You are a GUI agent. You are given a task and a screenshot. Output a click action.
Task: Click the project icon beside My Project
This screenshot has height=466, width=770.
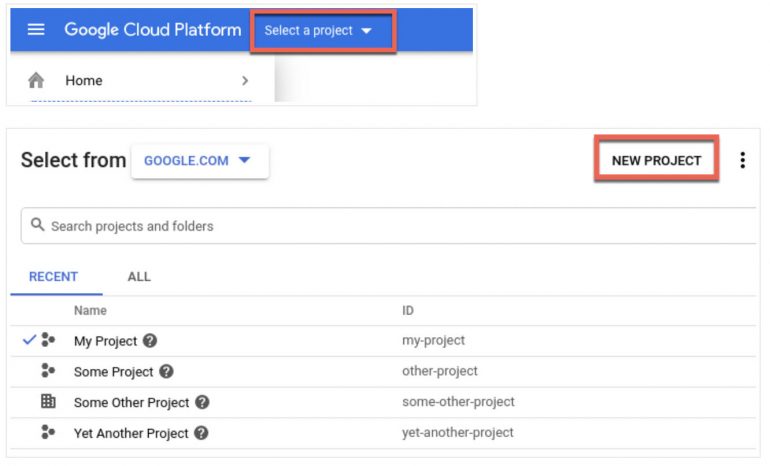coord(48,339)
